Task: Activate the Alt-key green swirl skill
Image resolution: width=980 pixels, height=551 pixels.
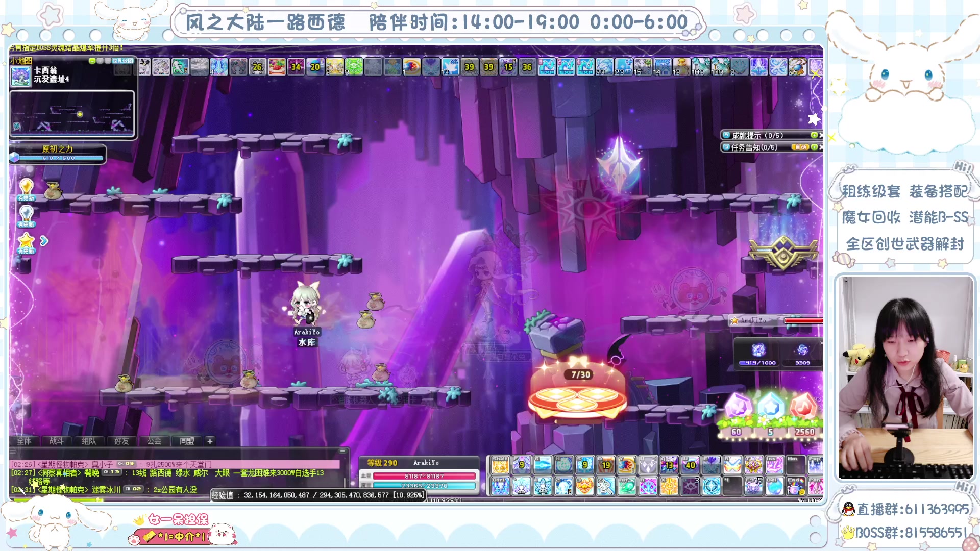Action: 627,486
